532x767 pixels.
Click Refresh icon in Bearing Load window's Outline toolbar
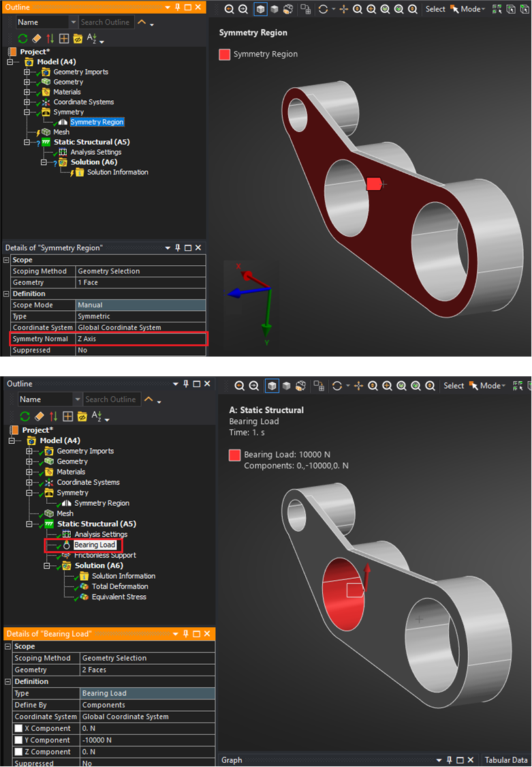tap(25, 417)
